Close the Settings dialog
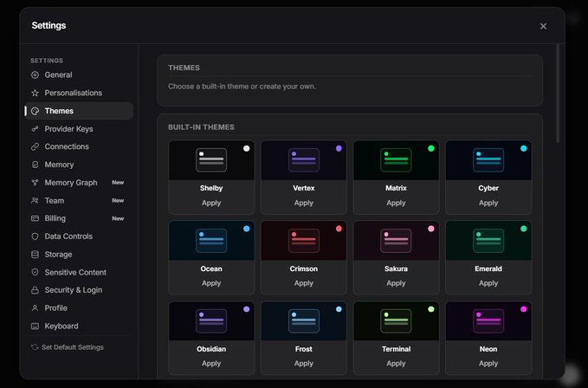 coord(543,26)
